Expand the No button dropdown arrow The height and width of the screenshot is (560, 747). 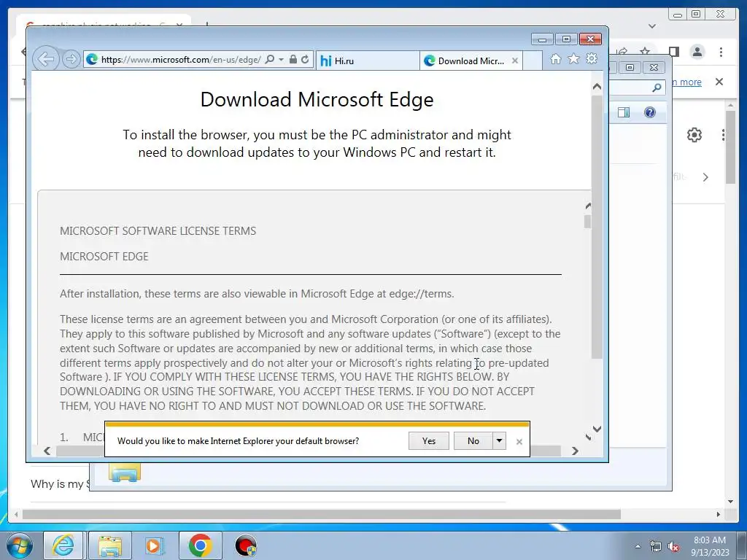(x=499, y=441)
